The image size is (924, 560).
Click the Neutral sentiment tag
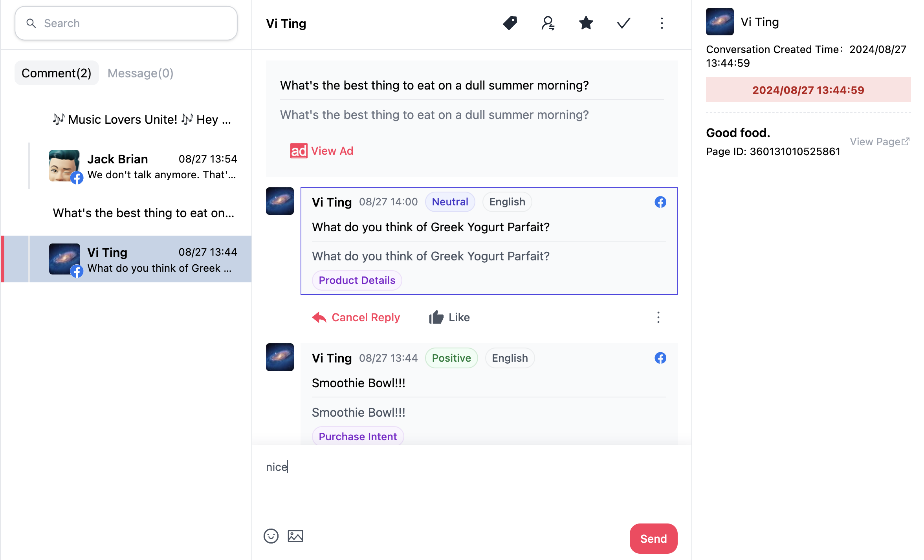coord(450,202)
